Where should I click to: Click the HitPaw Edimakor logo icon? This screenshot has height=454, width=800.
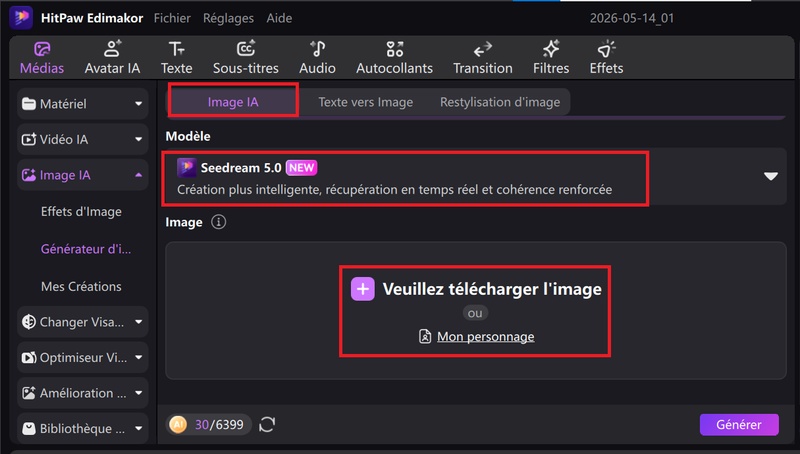pyautogui.click(x=21, y=17)
